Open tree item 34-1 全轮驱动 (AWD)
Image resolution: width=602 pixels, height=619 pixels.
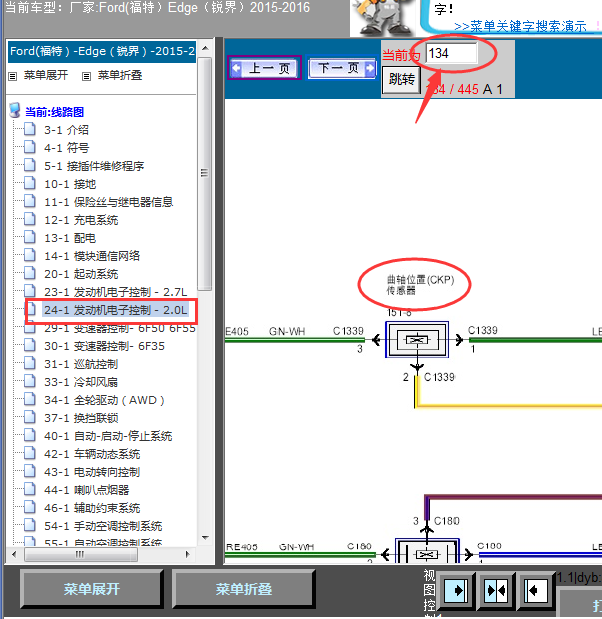[x=104, y=400]
